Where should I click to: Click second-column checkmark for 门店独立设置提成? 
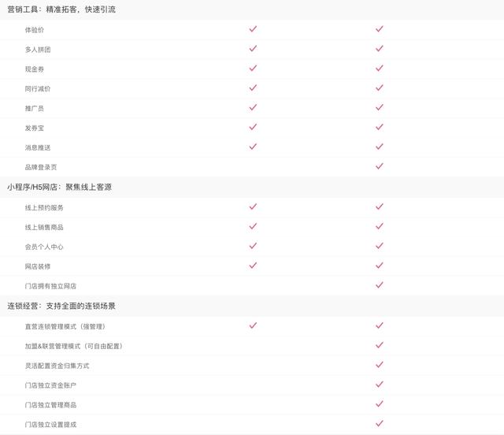(380, 424)
